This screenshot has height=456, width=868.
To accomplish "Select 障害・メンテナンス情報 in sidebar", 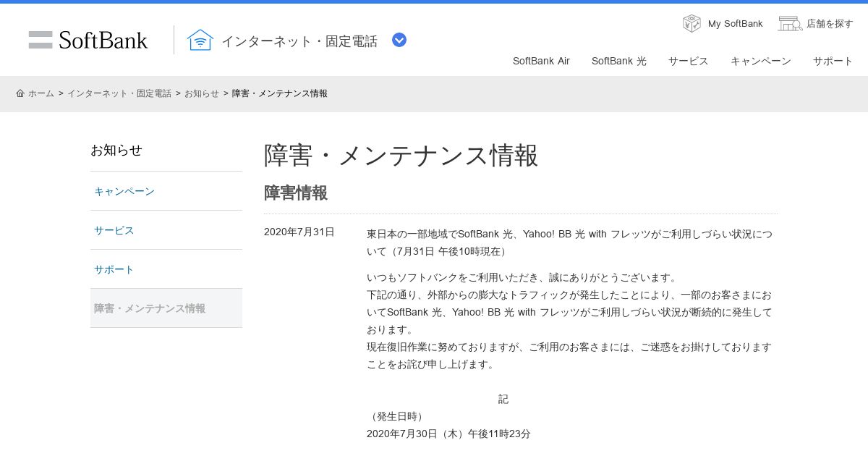I will pyautogui.click(x=166, y=308).
